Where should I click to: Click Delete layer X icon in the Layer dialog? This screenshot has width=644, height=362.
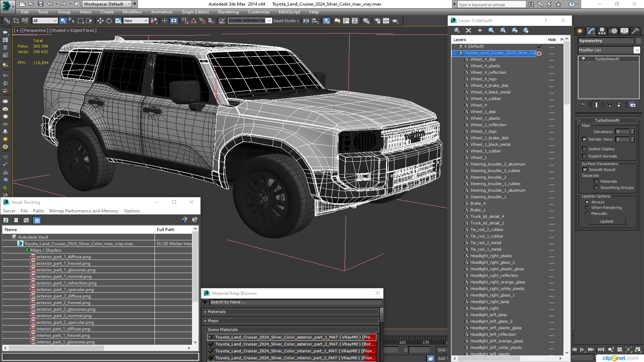click(x=469, y=31)
